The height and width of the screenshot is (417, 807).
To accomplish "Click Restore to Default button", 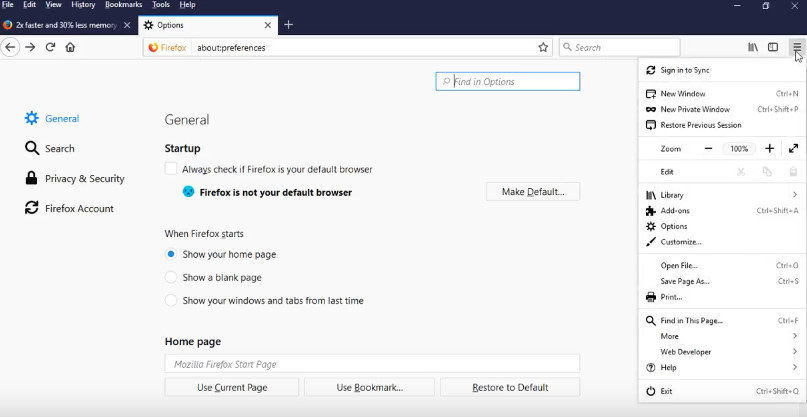I will coord(510,387).
